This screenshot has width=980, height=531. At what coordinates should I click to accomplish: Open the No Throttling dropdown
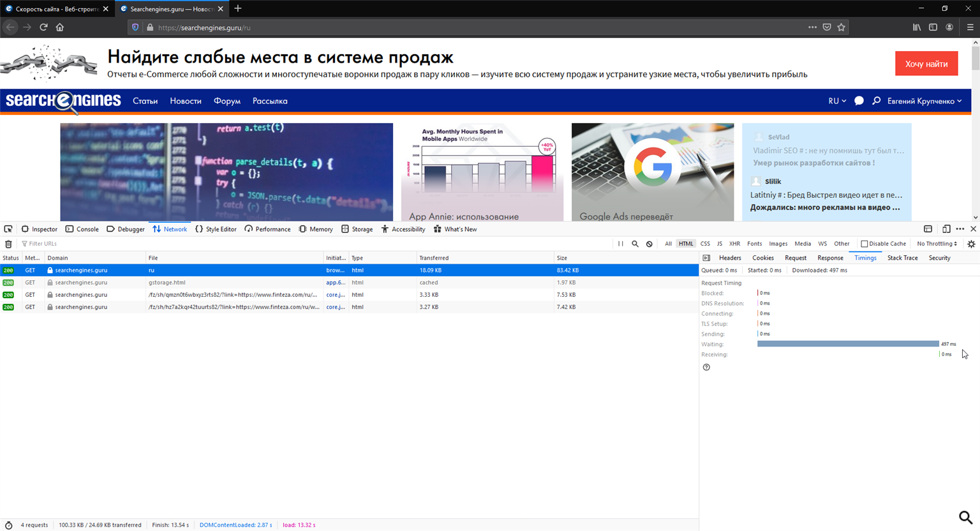pyautogui.click(x=937, y=244)
